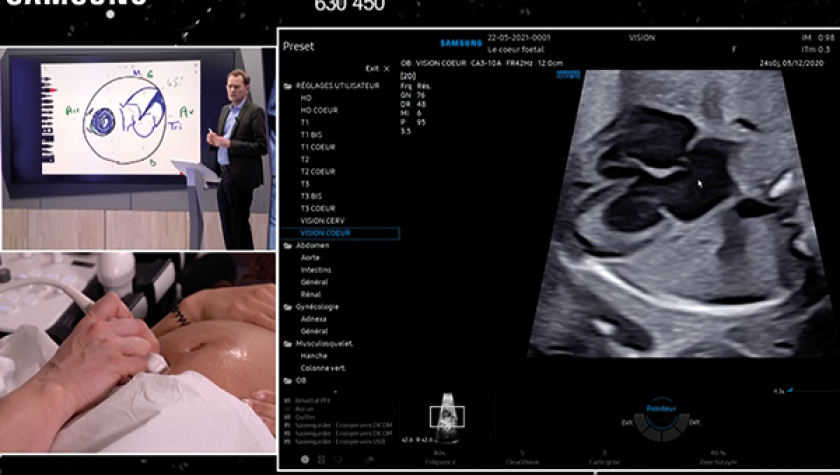Pick the T2 preset
This screenshot has height=475, width=840.
click(305, 160)
